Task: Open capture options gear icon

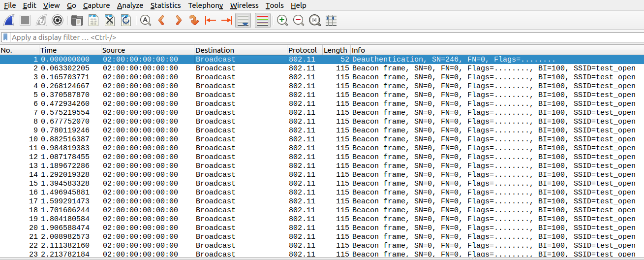Action: pyautogui.click(x=58, y=20)
